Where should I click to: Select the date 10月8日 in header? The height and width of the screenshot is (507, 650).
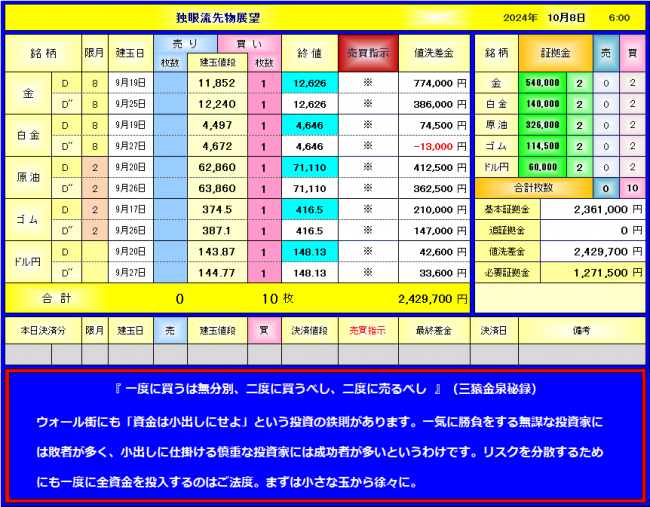(566, 18)
